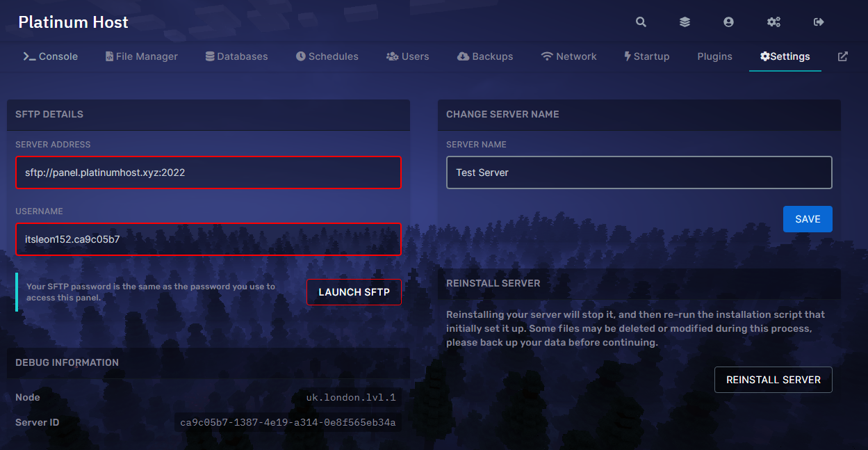868x450 pixels.
Task: Select the Settings tab
Action: 785,56
